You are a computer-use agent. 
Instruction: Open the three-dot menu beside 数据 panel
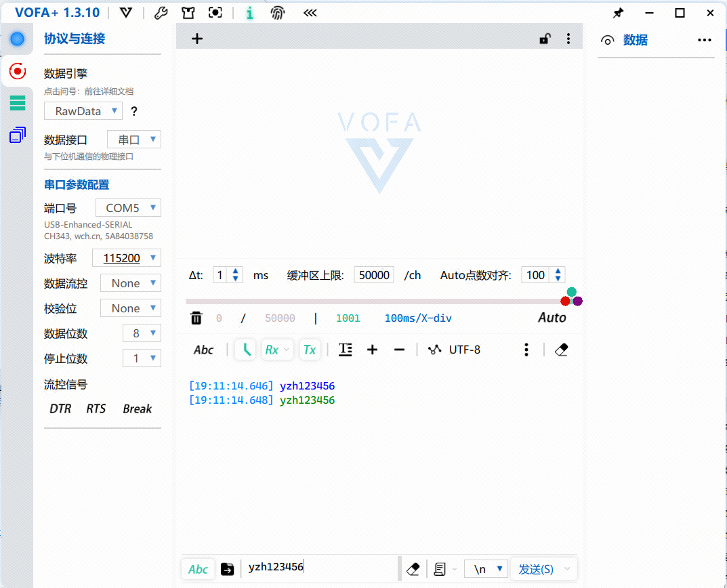click(x=705, y=40)
